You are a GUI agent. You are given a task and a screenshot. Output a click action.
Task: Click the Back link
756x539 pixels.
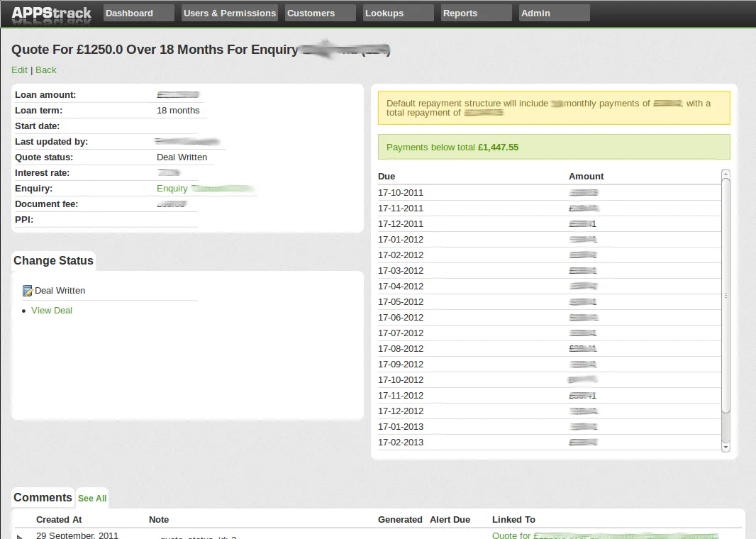click(46, 70)
